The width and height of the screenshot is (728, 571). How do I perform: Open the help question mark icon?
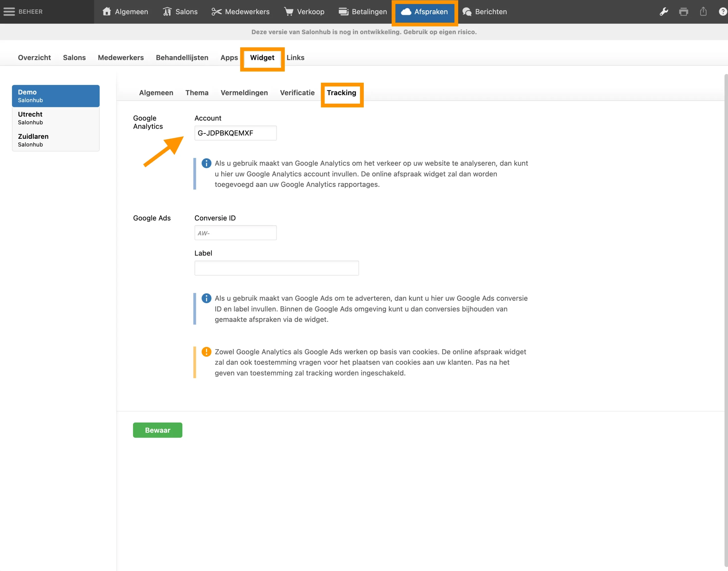[723, 12]
